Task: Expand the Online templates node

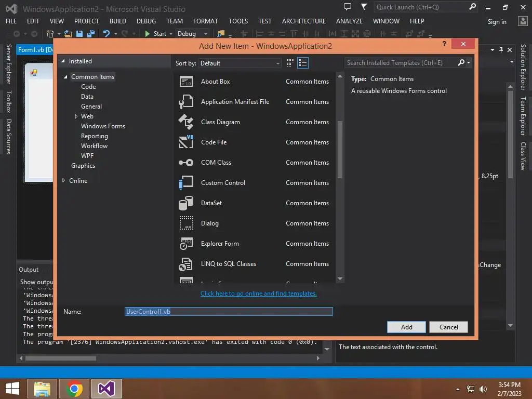Action: [63, 180]
